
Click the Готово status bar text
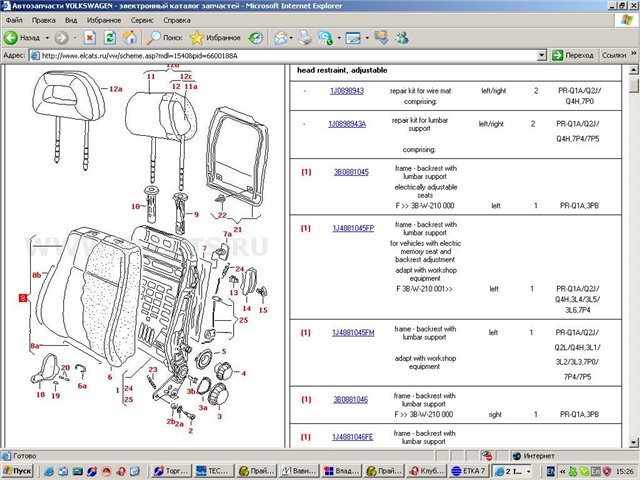[24, 456]
